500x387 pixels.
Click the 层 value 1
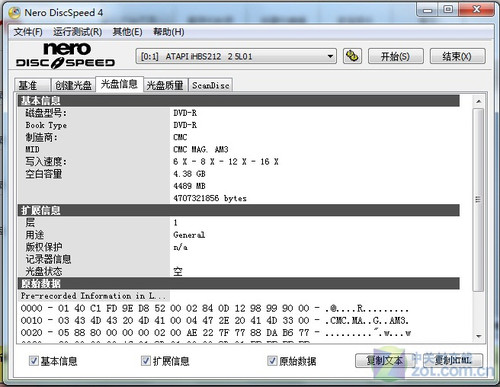coord(175,222)
